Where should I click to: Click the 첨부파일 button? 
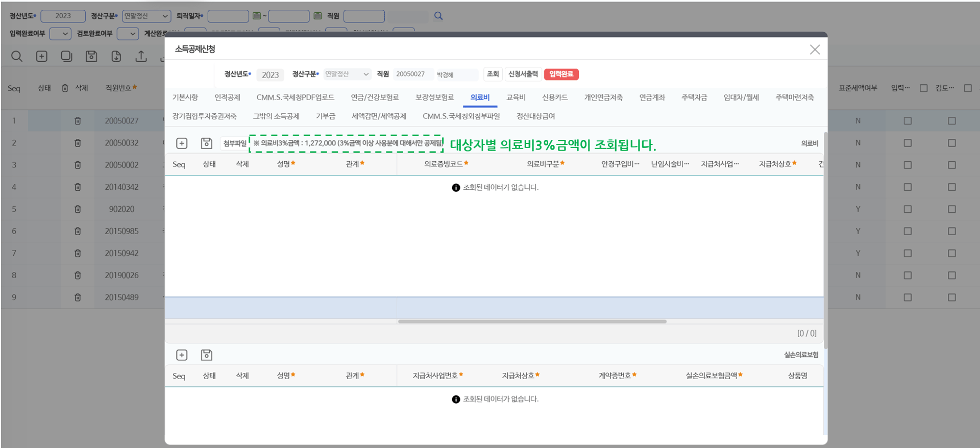(235, 144)
